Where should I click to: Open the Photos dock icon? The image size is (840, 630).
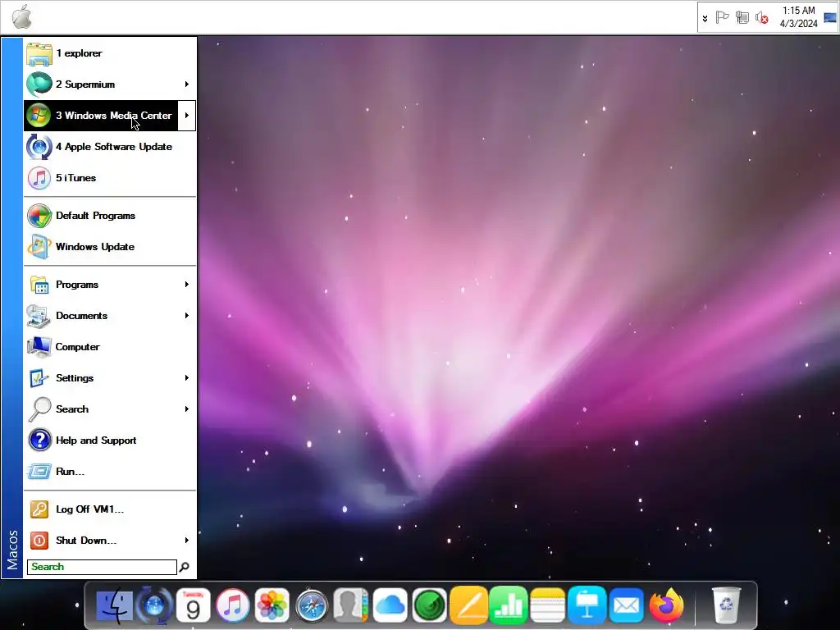pyautogui.click(x=272, y=606)
